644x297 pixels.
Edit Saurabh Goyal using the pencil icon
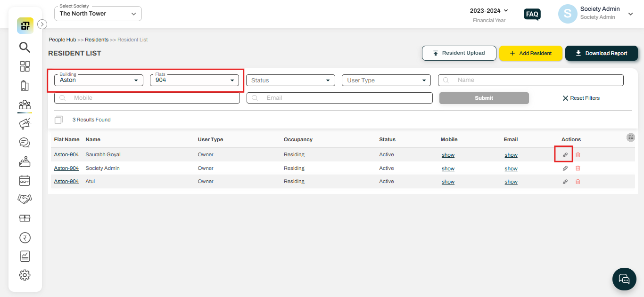(x=565, y=154)
